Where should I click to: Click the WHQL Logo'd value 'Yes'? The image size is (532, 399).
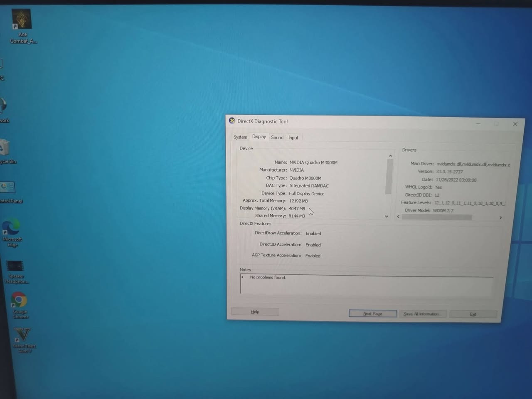[438, 187]
